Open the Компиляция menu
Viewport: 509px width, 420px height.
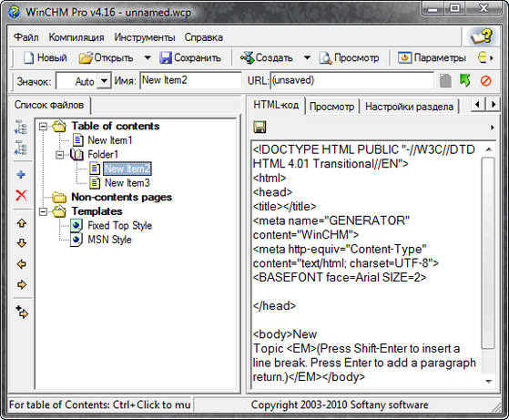point(76,37)
